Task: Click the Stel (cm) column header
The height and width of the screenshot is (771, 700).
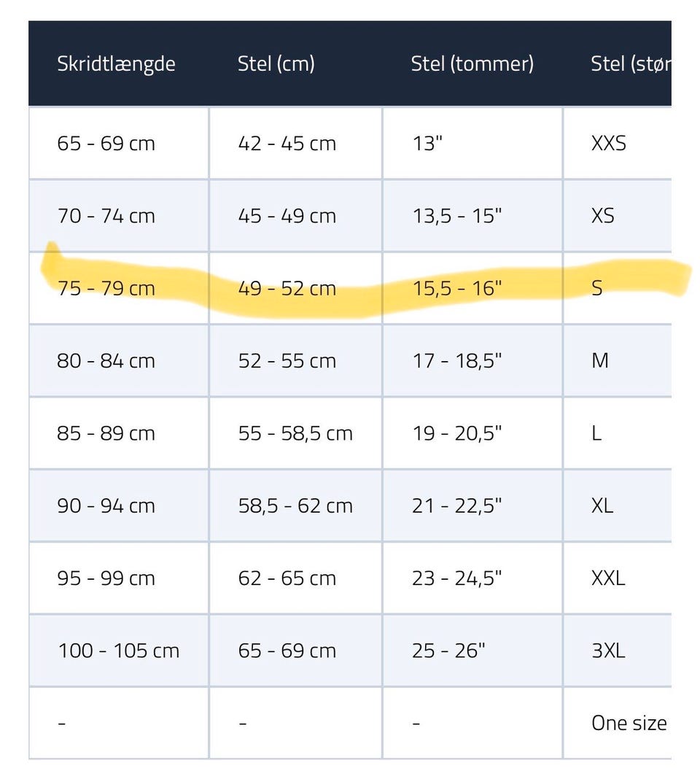Action: pyautogui.click(x=276, y=64)
